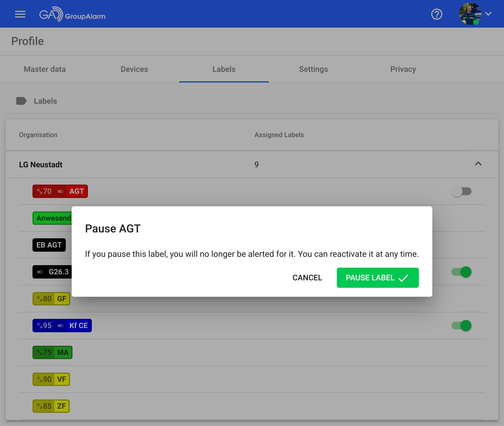Expand the user account dropdown arrow
This screenshot has height=426, width=504.
point(488,14)
